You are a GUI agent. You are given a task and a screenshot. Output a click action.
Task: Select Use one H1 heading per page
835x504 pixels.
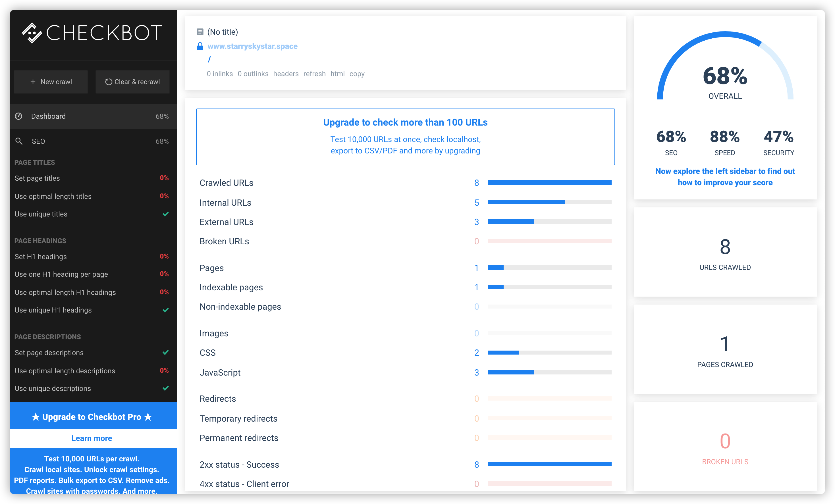(92, 274)
